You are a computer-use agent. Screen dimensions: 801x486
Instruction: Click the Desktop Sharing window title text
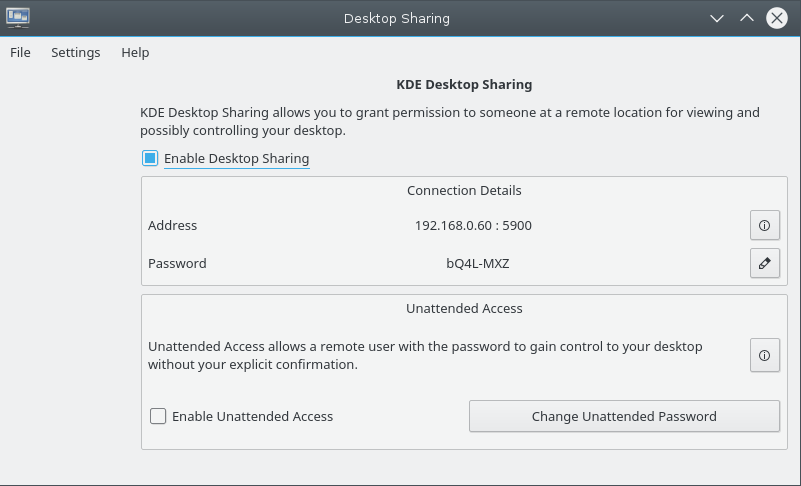click(397, 18)
